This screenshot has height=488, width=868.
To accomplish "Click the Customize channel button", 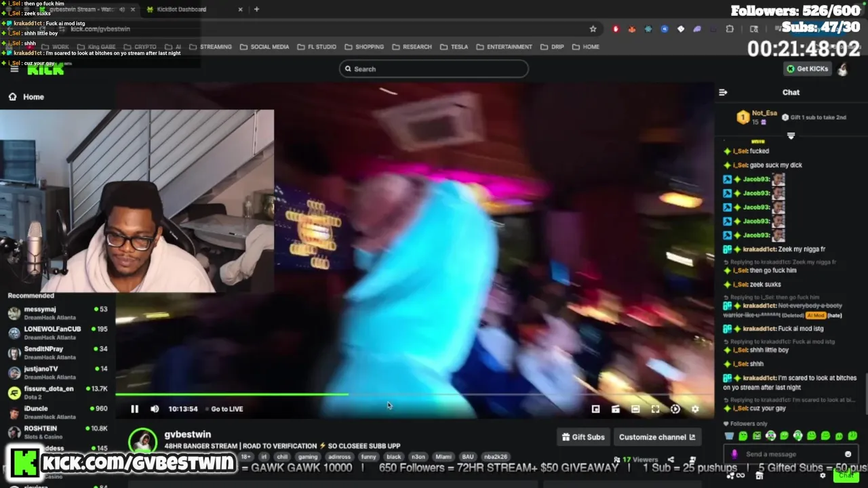I will click(x=656, y=437).
